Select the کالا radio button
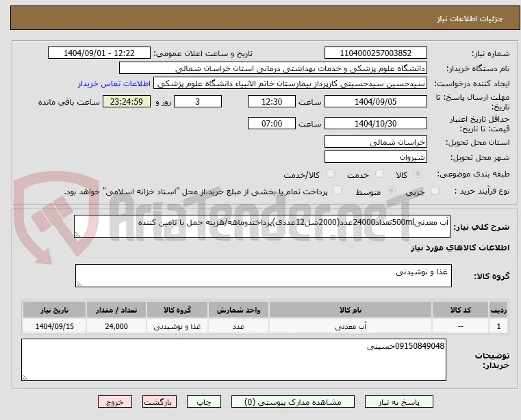This screenshot has width=521, height=420. tap(418, 173)
